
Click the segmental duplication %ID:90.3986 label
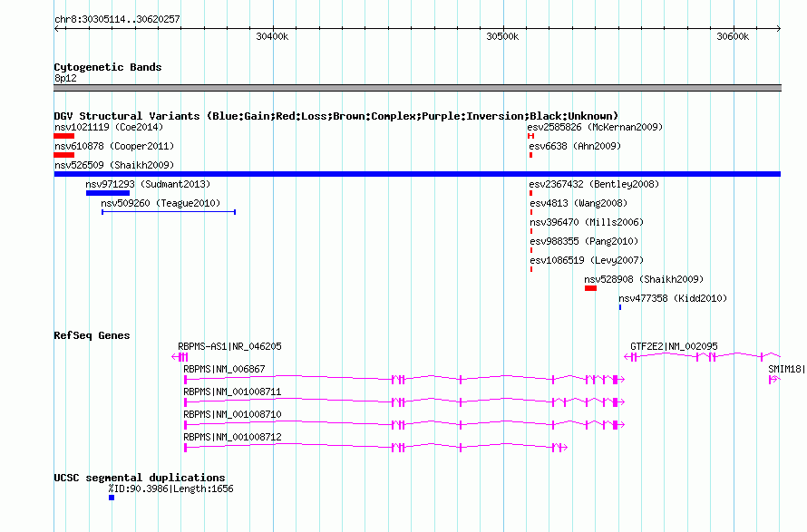coord(170,488)
